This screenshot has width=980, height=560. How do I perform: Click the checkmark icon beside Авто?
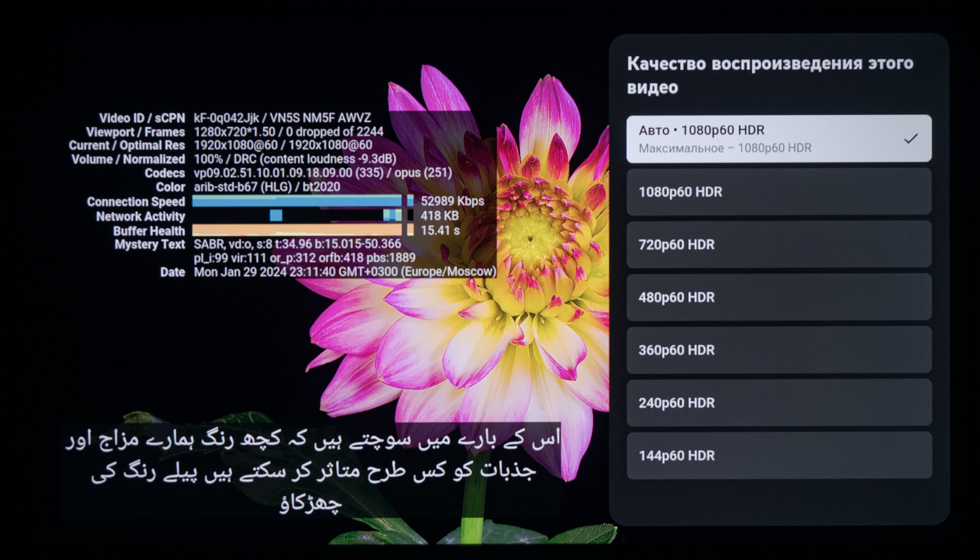pyautogui.click(x=910, y=138)
